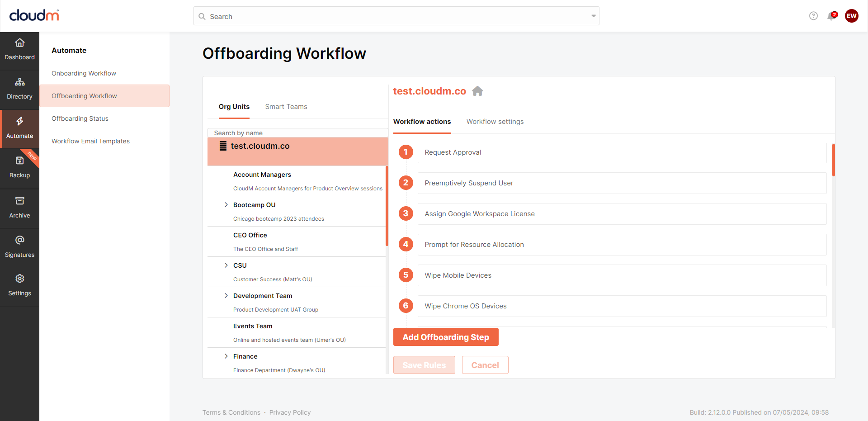Open the Signatures section icon
The image size is (868, 421).
point(19,240)
